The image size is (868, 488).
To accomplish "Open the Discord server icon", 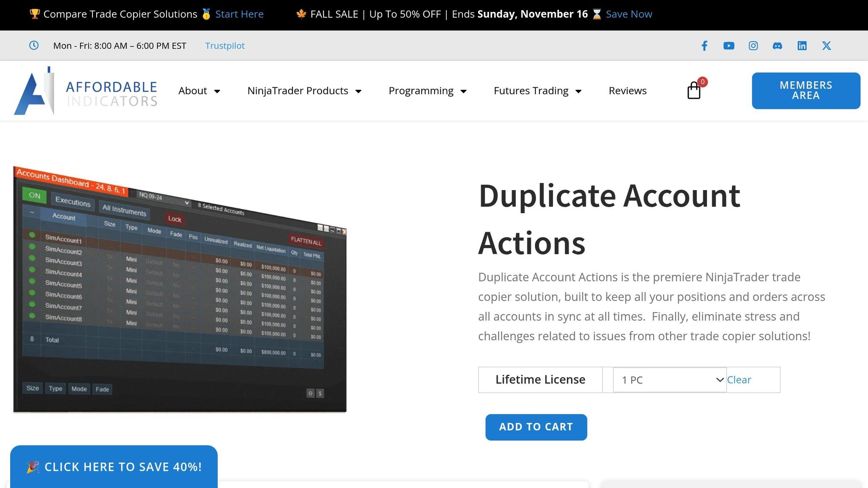I will pyautogui.click(x=777, y=46).
